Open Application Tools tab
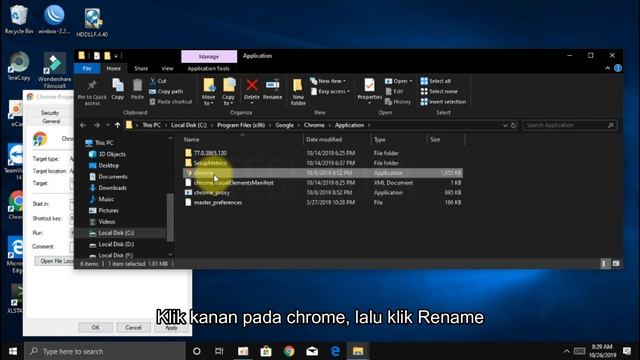Image resolution: width=640 pixels, height=360 pixels. click(x=209, y=68)
